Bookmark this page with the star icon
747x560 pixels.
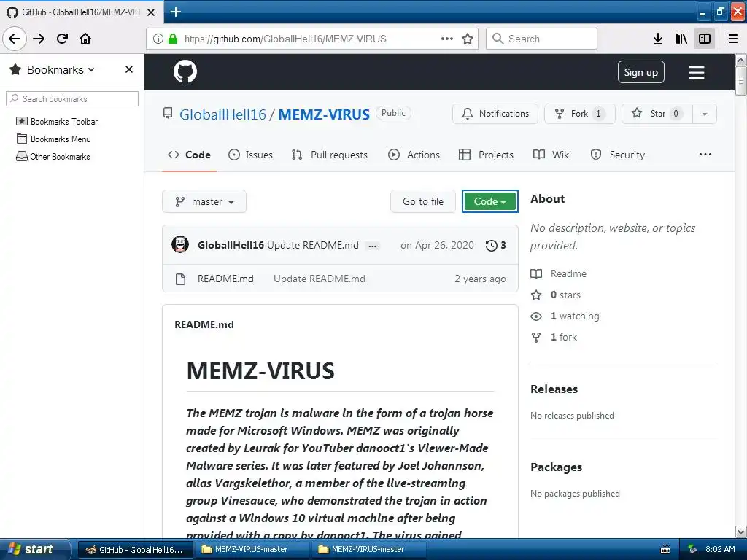pyautogui.click(x=468, y=39)
